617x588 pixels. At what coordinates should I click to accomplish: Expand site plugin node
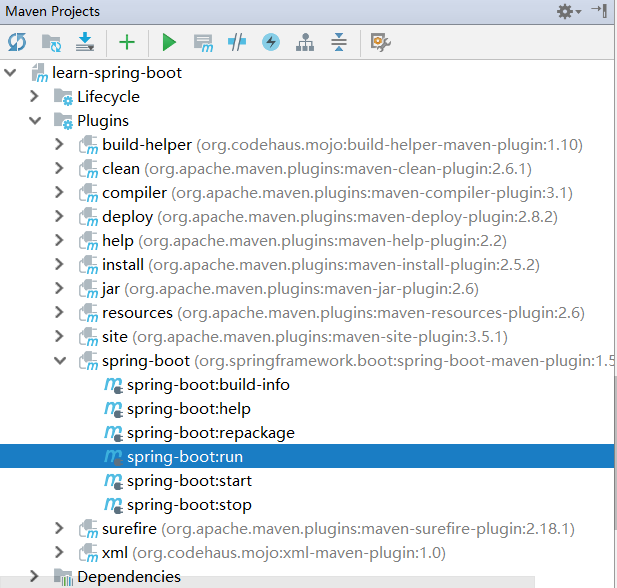coord(59,337)
